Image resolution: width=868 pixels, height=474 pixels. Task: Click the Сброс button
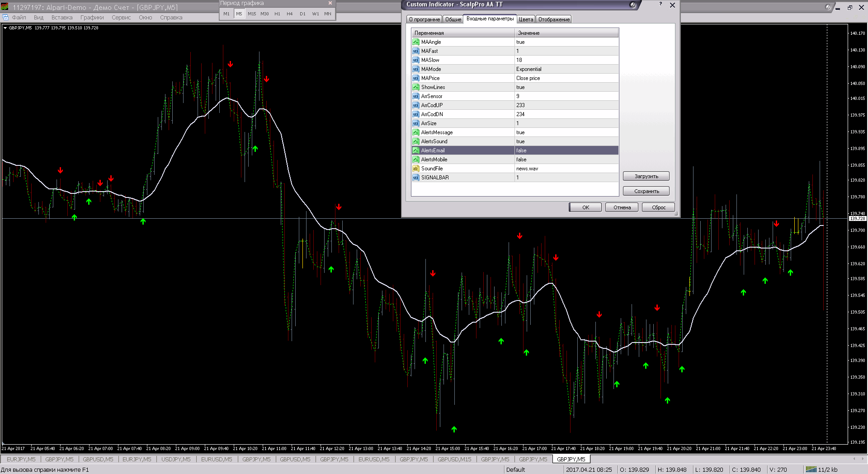(658, 207)
